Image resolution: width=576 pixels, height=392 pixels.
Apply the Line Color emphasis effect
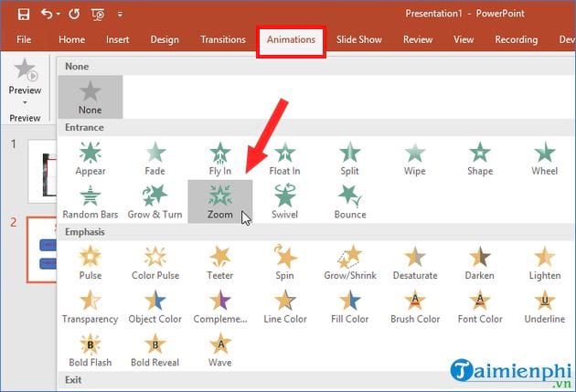coord(284,306)
